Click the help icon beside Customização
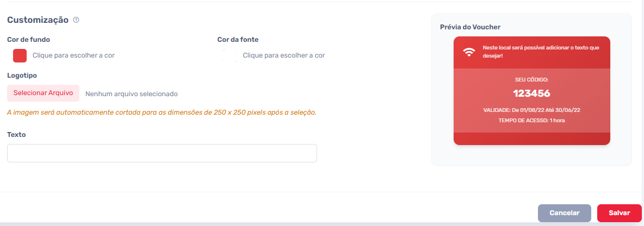Screen dimensions: 644x226 76,20
